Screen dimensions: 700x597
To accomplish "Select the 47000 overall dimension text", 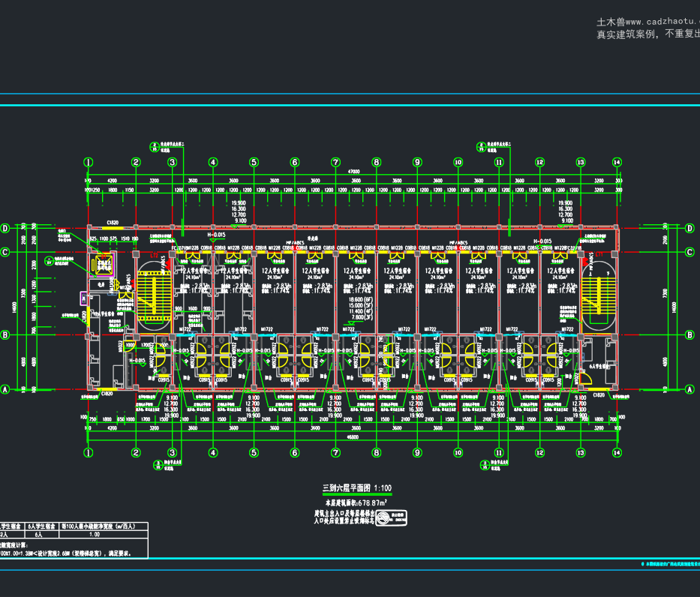I will (353, 171).
